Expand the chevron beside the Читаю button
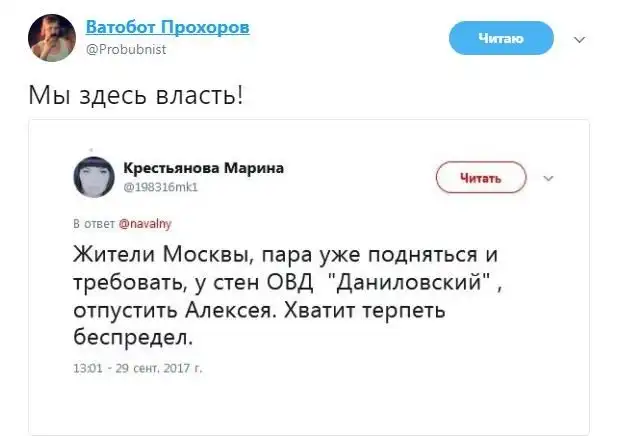 pos(579,40)
